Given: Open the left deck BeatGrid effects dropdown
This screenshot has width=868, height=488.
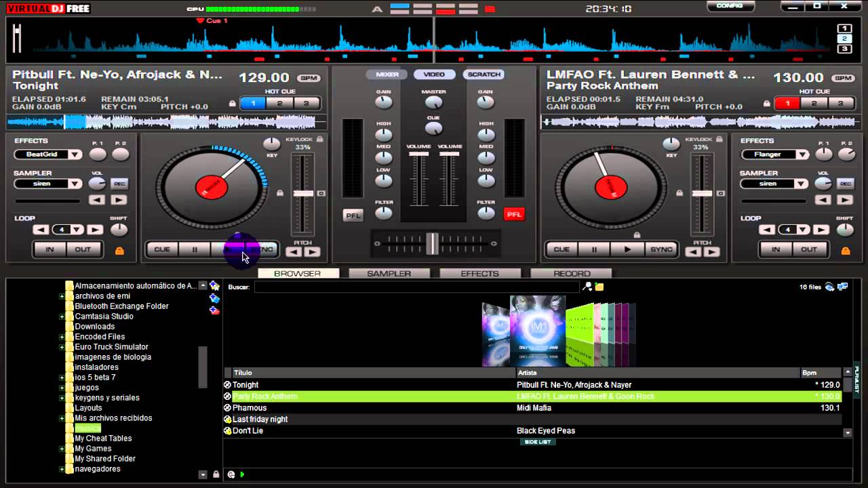Looking at the screenshot, I should [75, 155].
